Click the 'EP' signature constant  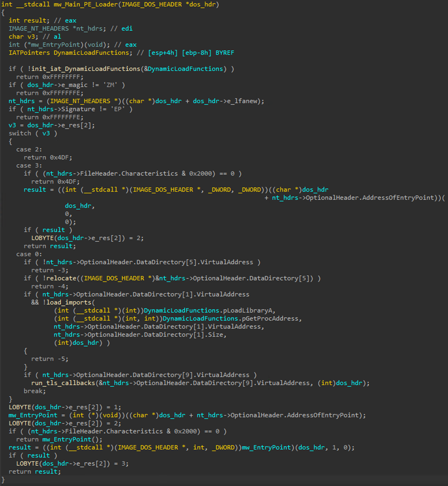[125, 109]
